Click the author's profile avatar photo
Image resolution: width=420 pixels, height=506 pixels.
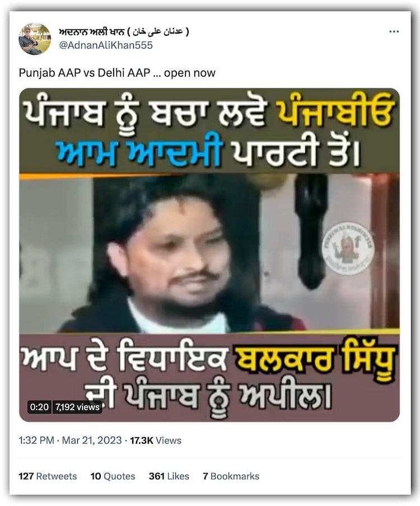35,39
